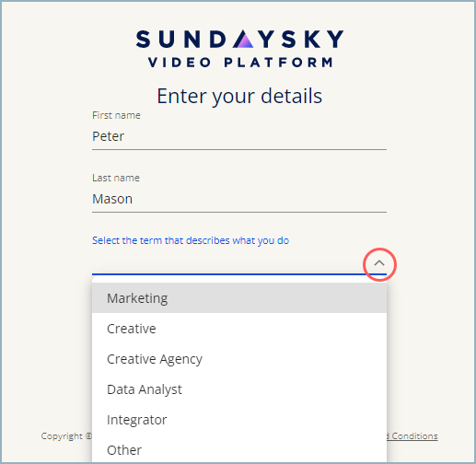Pick Creative Agency from dropdown options
This screenshot has height=464, width=476.
pos(239,359)
